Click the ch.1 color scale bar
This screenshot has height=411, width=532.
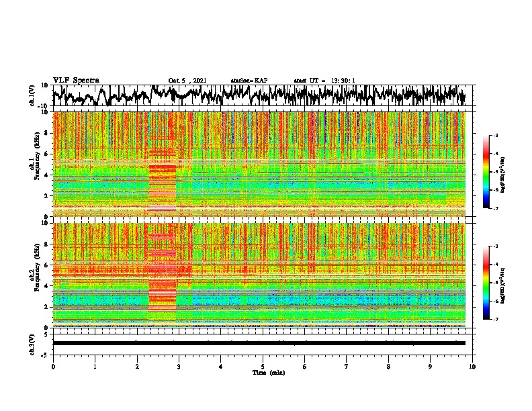pyautogui.click(x=486, y=172)
